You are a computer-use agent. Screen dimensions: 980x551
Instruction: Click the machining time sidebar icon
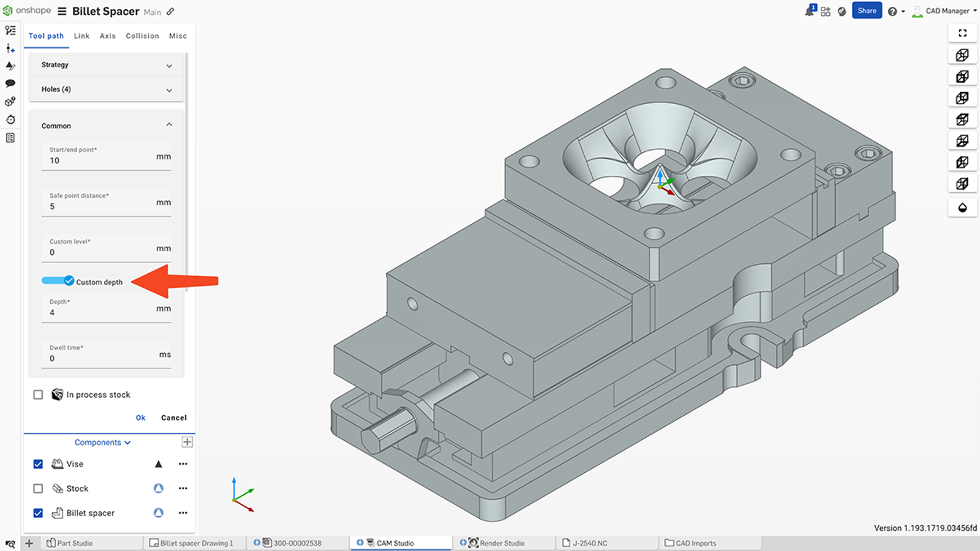[x=10, y=120]
